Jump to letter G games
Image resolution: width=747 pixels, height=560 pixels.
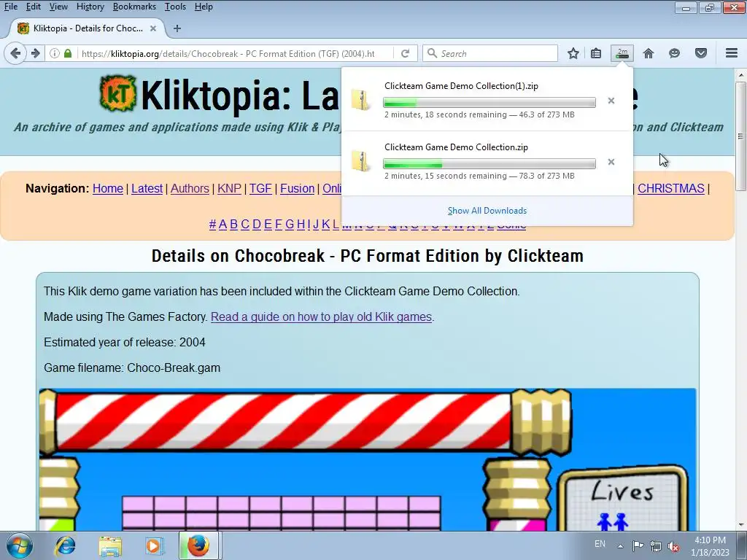290,225
